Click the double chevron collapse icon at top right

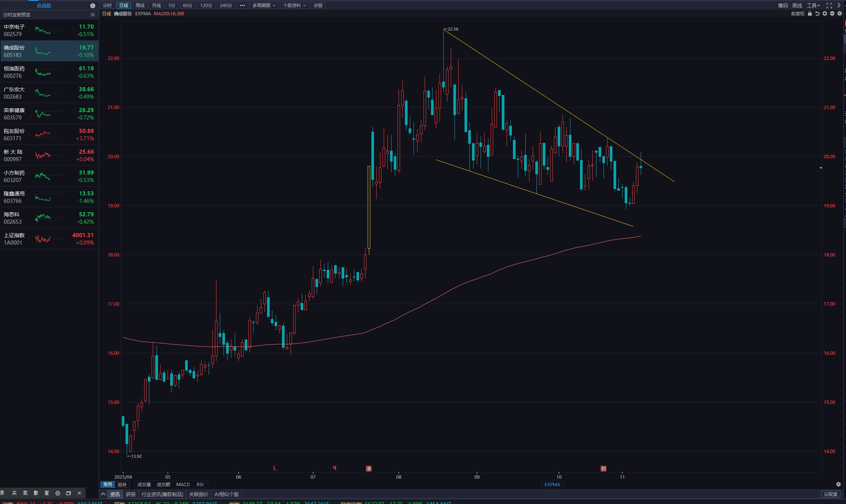(x=839, y=6)
